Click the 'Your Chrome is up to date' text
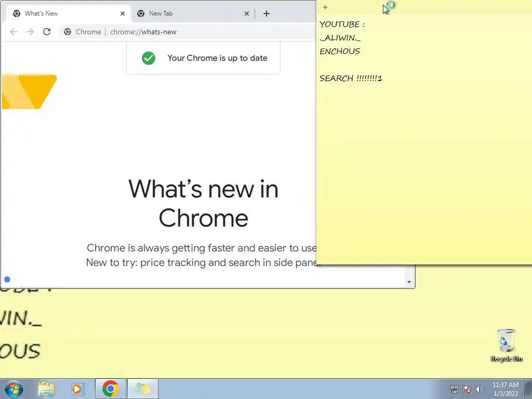The image size is (532, 399). pyautogui.click(x=218, y=58)
